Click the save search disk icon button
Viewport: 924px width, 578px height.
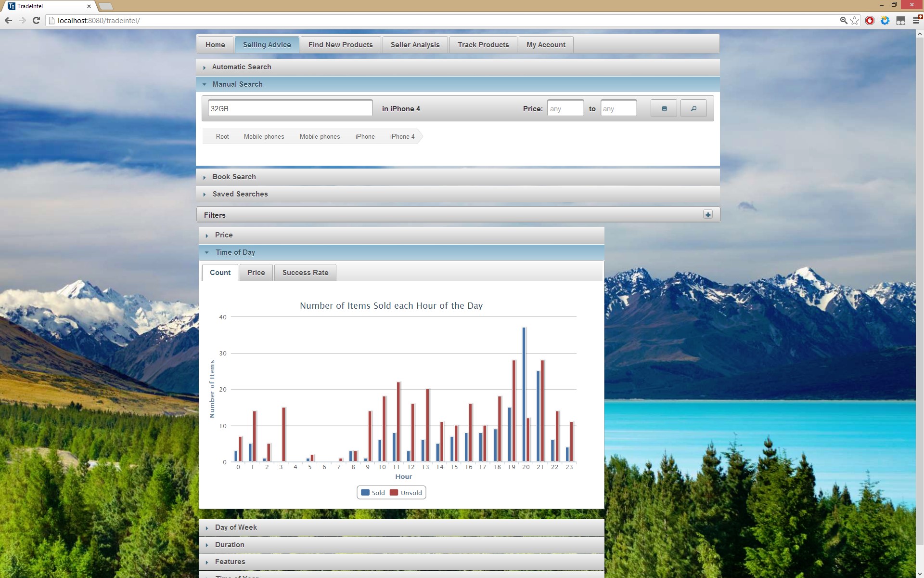(664, 108)
